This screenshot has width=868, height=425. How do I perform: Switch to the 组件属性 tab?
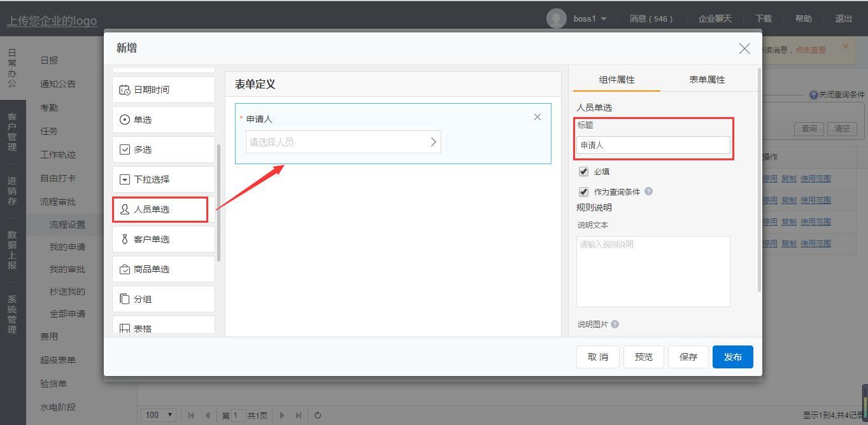(x=616, y=80)
